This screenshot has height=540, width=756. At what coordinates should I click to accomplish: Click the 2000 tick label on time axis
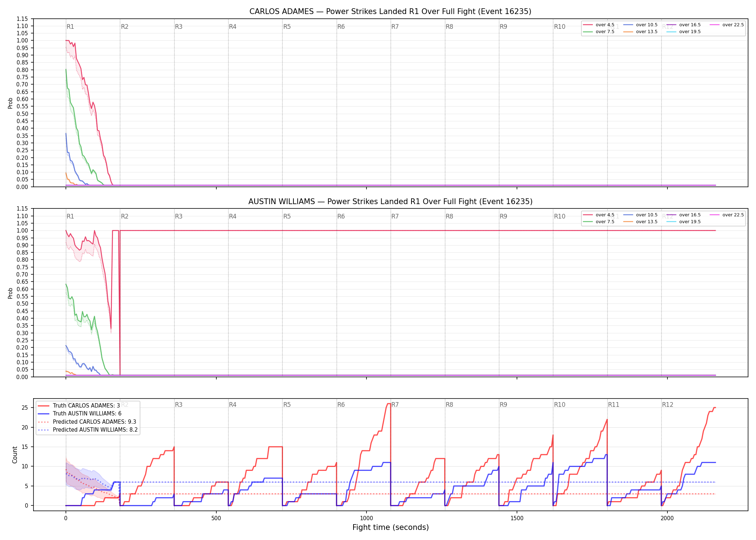tap(667, 518)
